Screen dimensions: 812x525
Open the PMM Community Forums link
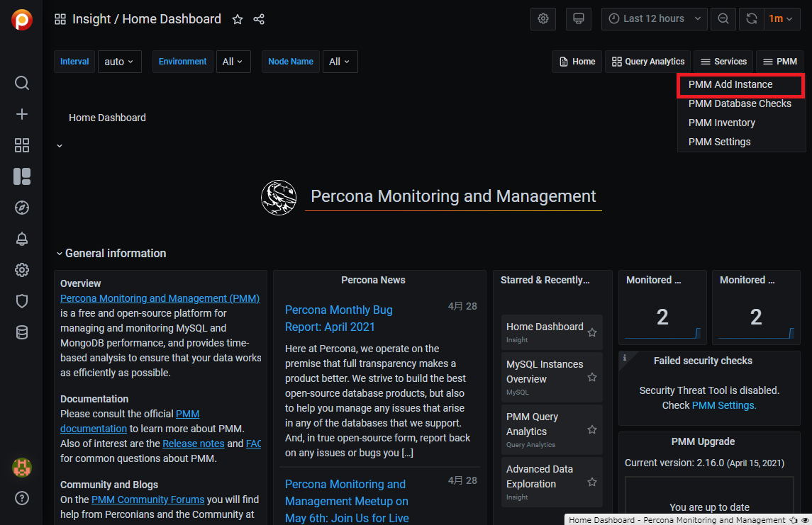pos(148,499)
